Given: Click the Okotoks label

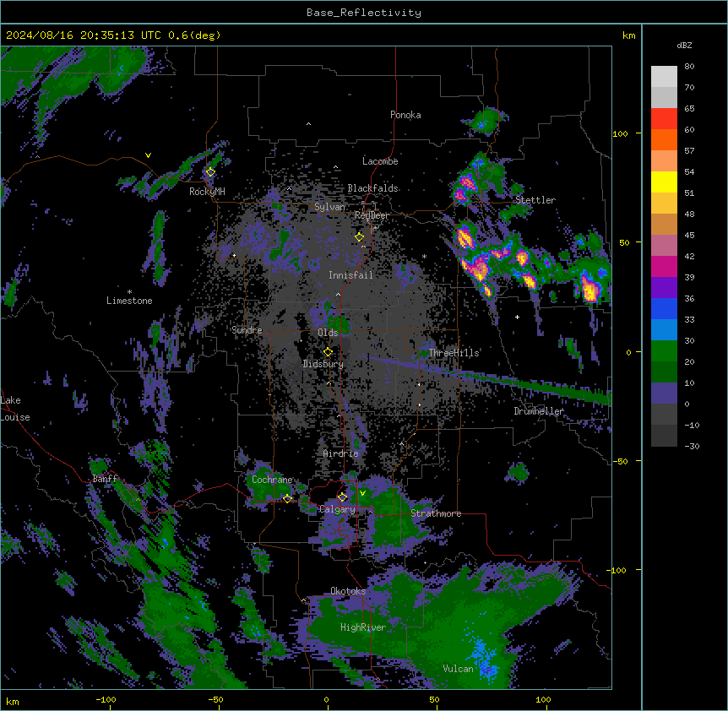Looking at the screenshot, I should point(348,591).
